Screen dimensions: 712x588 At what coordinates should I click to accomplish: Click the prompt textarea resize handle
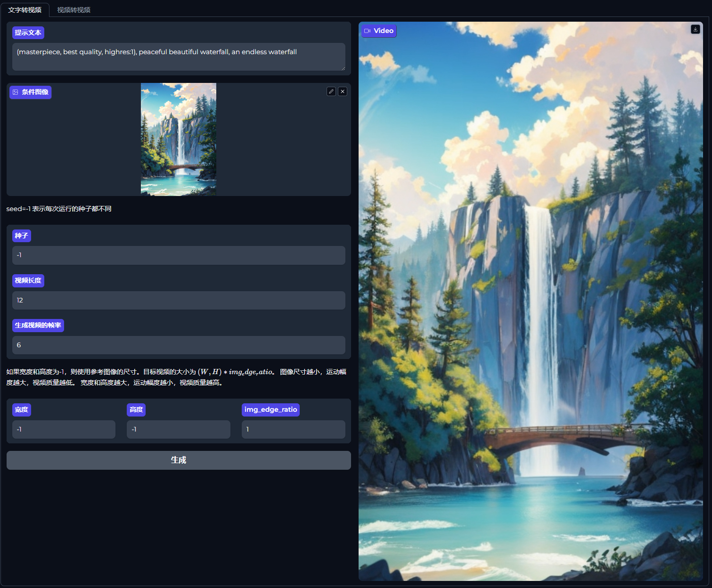pos(343,68)
